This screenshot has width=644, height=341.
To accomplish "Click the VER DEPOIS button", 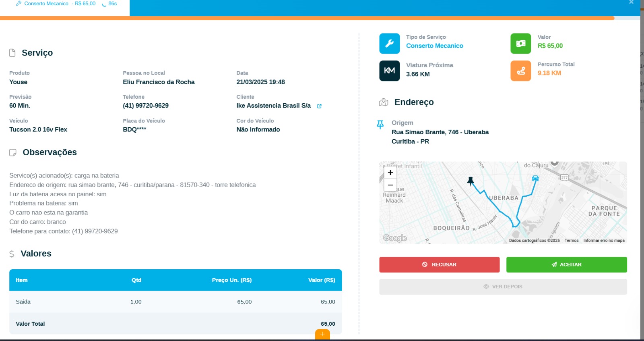I will pos(503,287).
